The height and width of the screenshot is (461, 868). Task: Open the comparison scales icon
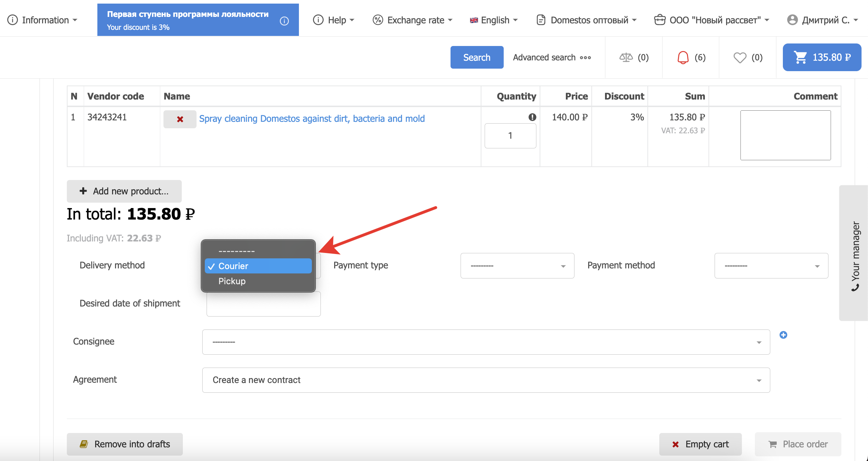(626, 57)
